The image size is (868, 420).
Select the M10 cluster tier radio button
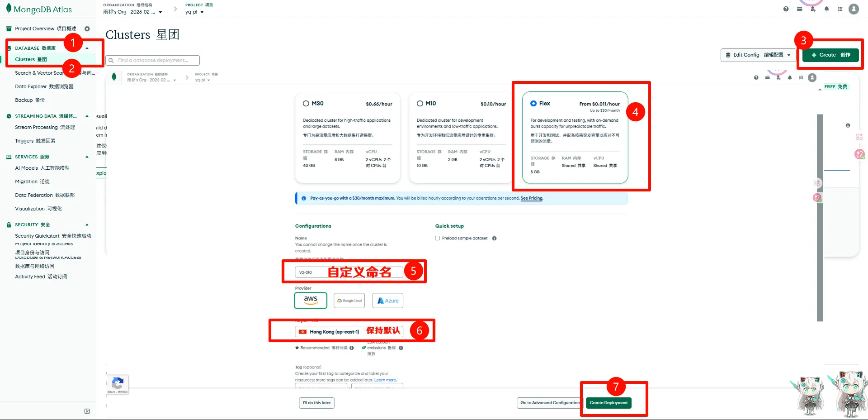click(x=420, y=104)
